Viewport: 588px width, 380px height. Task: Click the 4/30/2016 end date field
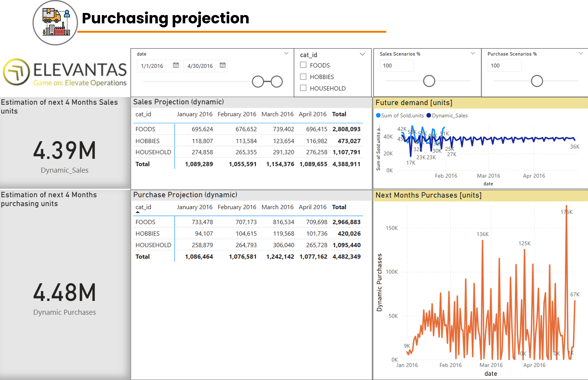pos(200,66)
